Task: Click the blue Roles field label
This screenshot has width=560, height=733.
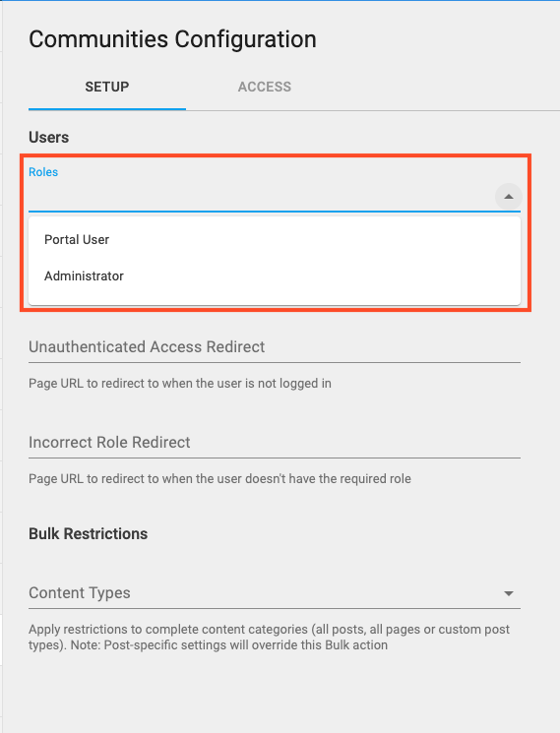Action: pos(43,172)
